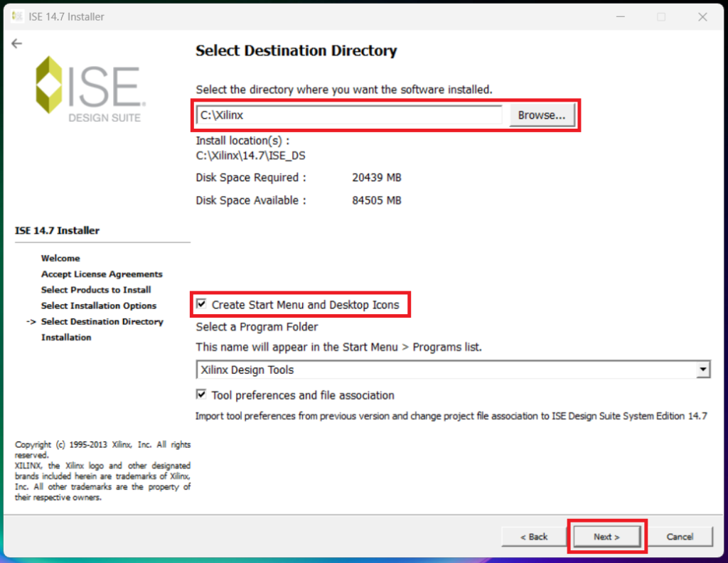Click the Select Destination Directory heading
Screen dimensions: 728x563
[296, 50]
